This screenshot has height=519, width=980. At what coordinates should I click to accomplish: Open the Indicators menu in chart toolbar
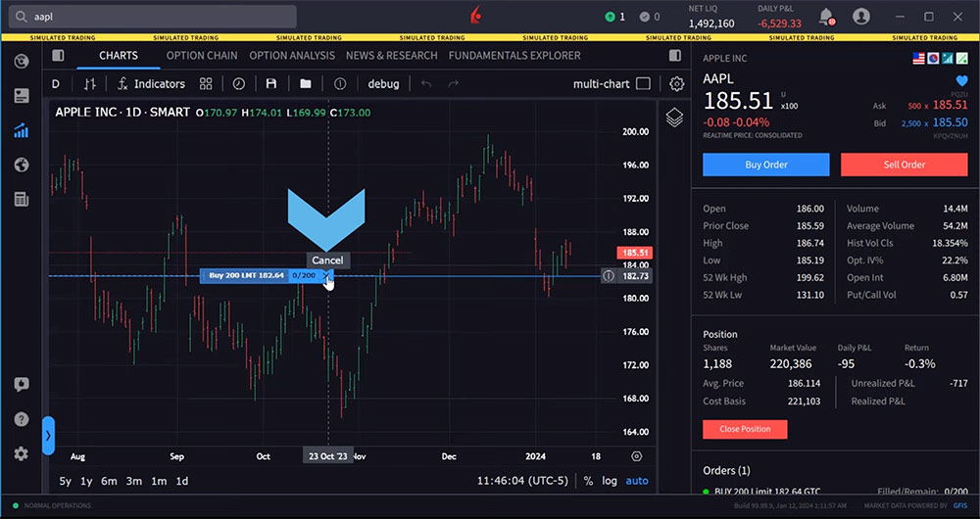(x=151, y=84)
